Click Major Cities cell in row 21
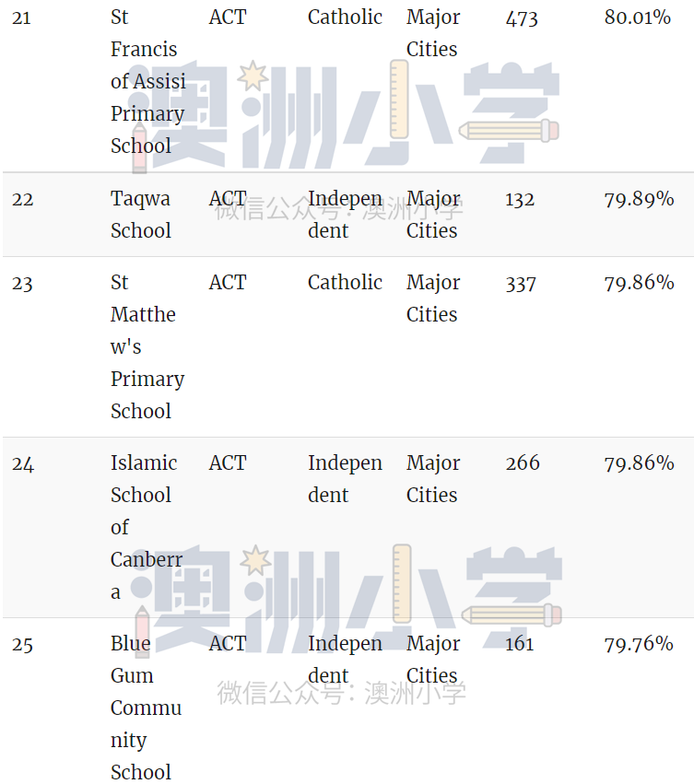 click(x=433, y=33)
